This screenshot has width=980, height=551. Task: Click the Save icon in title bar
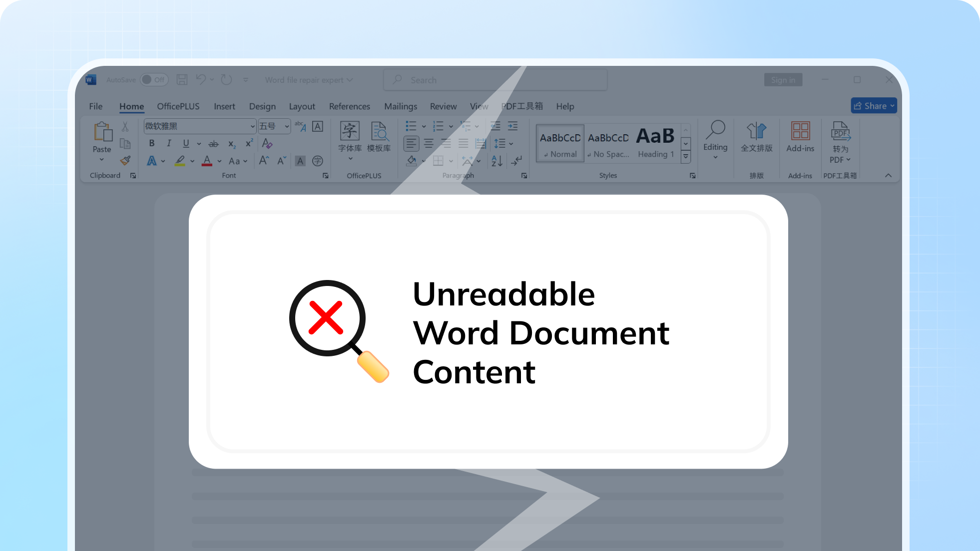[x=182, y=80]
